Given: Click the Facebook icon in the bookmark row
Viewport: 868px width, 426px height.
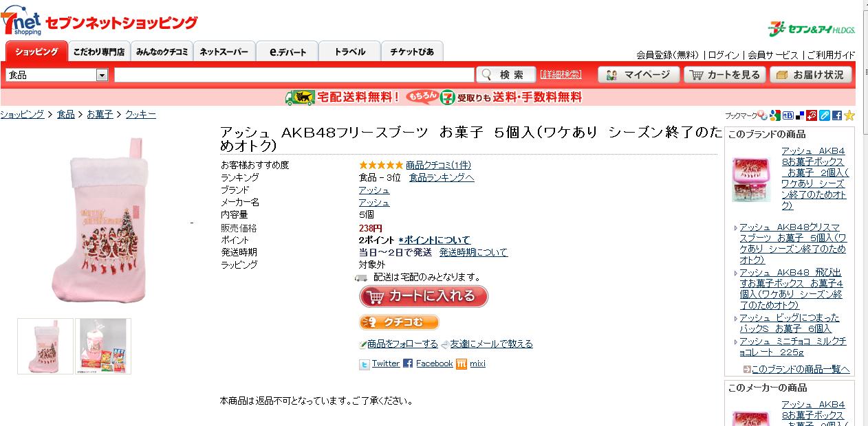Looking at the screenshot, I should click(x=836, y=115).
